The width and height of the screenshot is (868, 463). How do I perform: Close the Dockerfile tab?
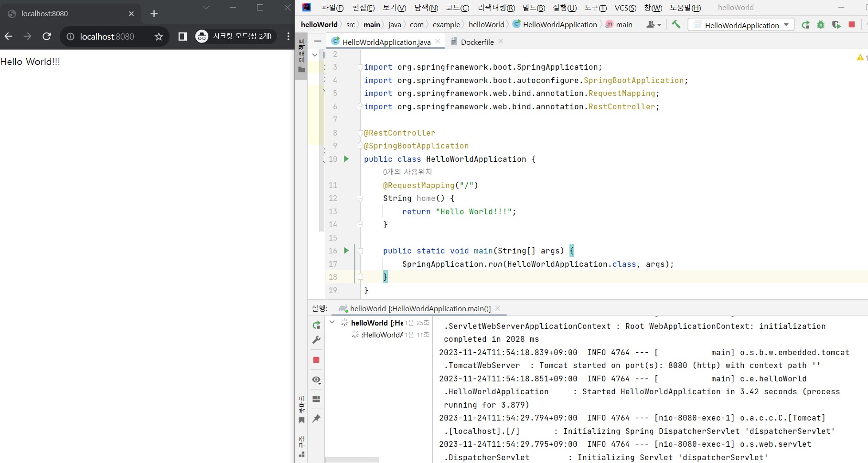[x=501, y=42]
